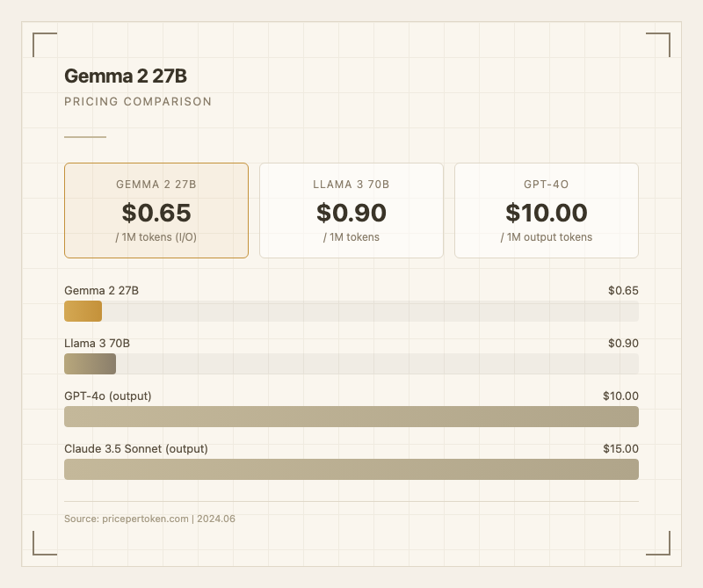This screenshot has height=588, width=703.
Task: Click the short gold divider under the subtitle
Action: click(x=85, y=137)
